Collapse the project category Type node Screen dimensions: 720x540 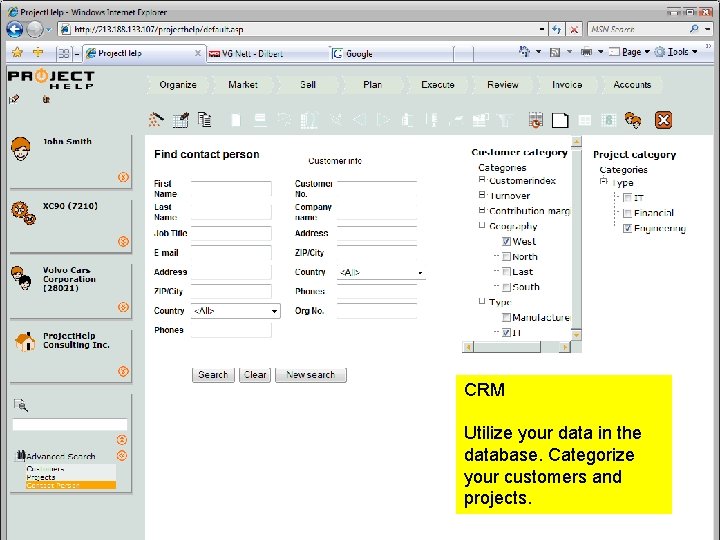[x=603, y=181]
